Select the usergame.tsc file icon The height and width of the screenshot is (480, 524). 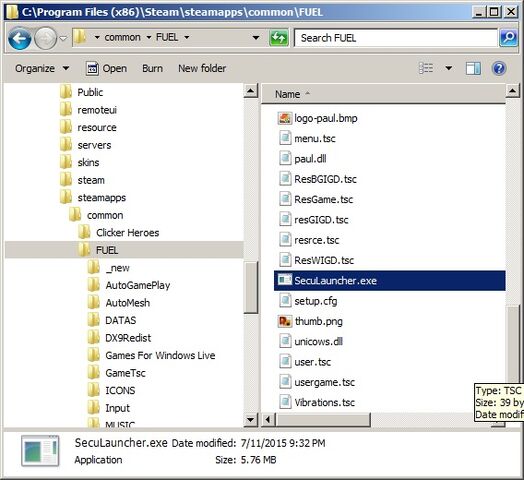click(285, 382)
